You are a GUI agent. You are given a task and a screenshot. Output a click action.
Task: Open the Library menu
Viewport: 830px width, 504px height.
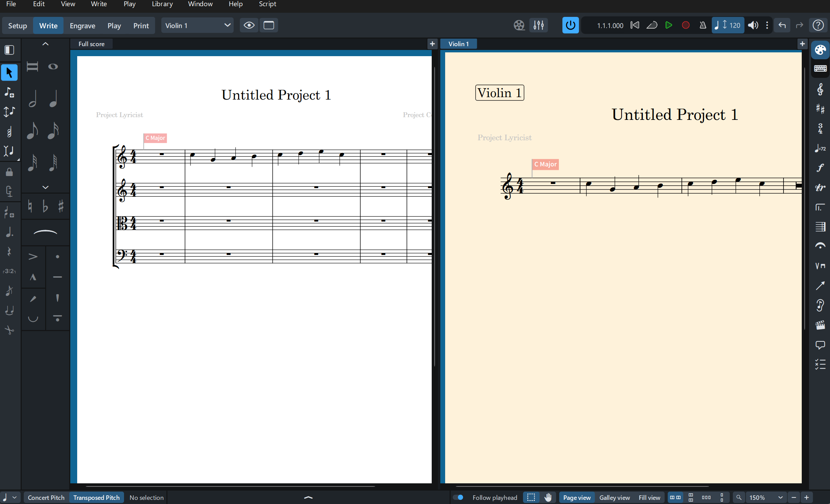tap(162, 4)
